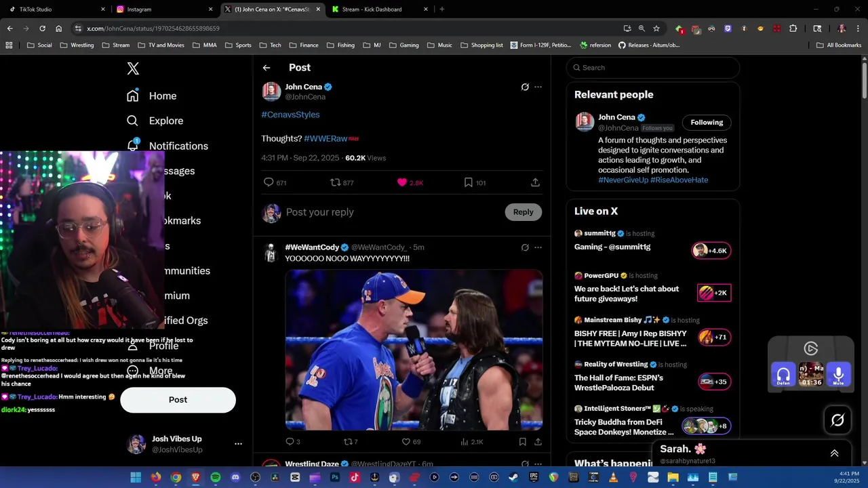Open Windows Start menu
The width and height of the screenshot is (868, 488).
[x=136, y=477]
